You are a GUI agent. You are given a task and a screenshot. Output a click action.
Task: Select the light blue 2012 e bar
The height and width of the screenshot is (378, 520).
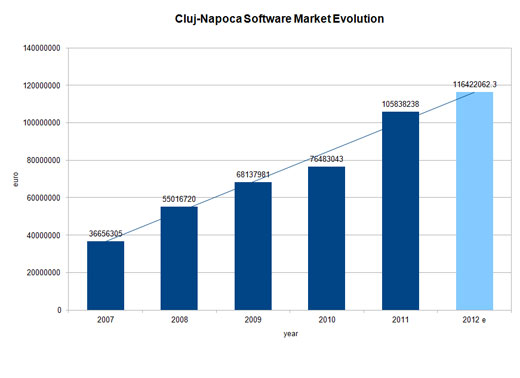click(474, 201)
